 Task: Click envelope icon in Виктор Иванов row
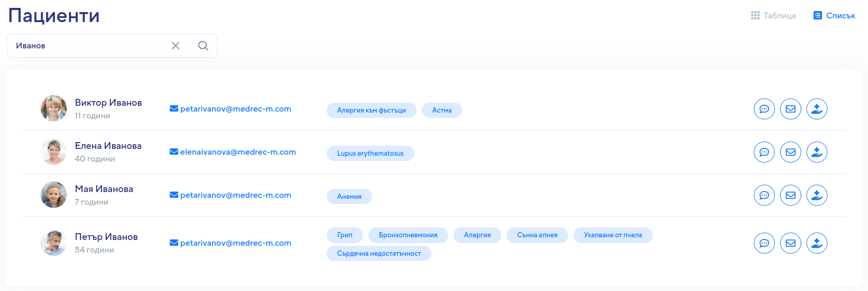point(791,109)
